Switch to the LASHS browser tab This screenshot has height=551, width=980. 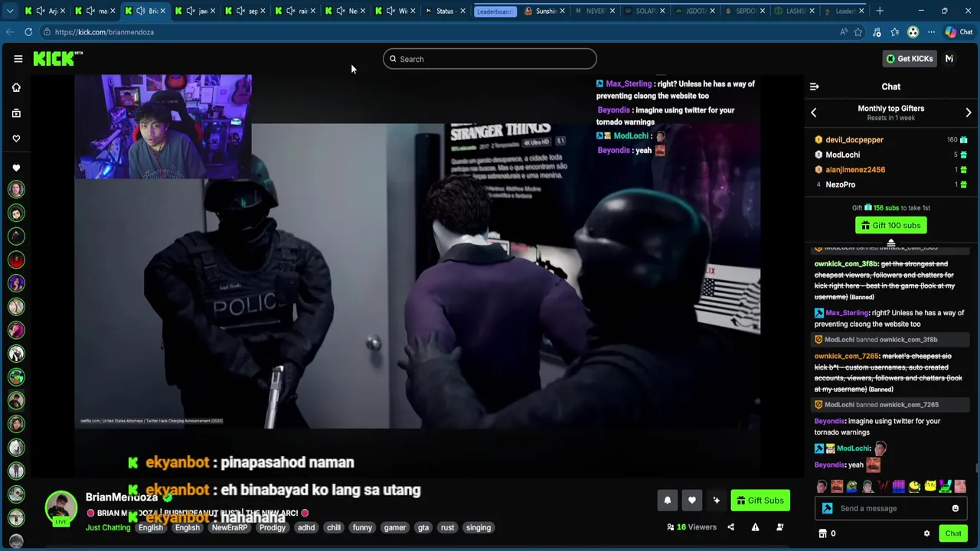[794, 11]
